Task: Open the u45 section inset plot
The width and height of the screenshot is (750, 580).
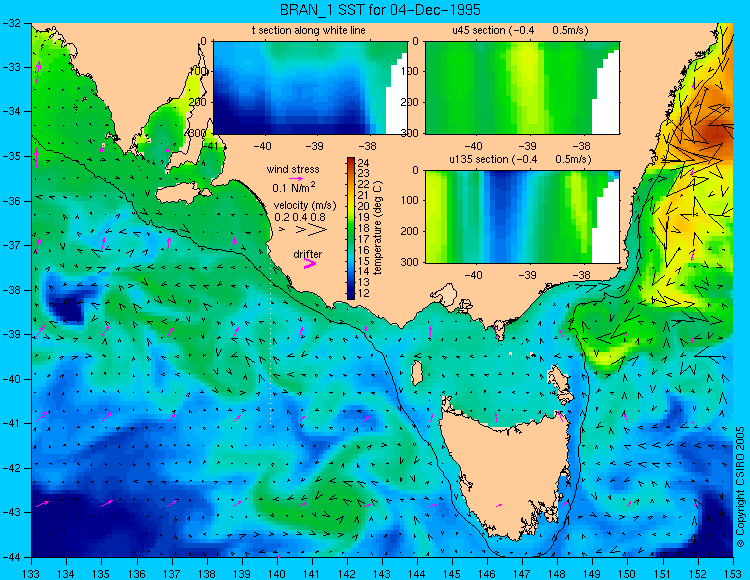Action: (522, 88)
